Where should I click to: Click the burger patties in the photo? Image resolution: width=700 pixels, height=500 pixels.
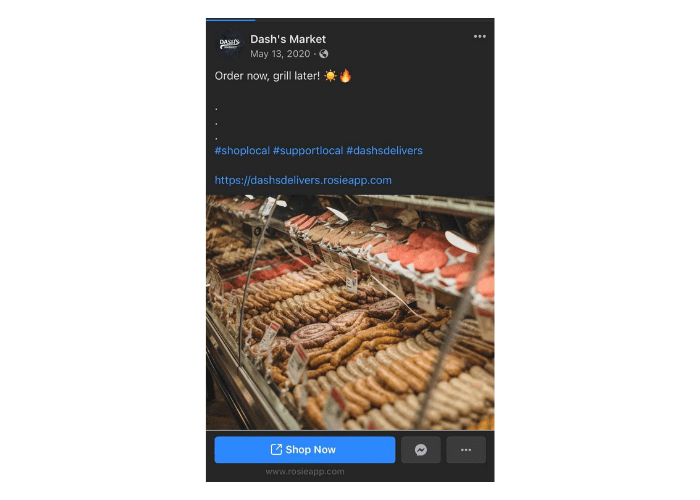tap(429, 252)
